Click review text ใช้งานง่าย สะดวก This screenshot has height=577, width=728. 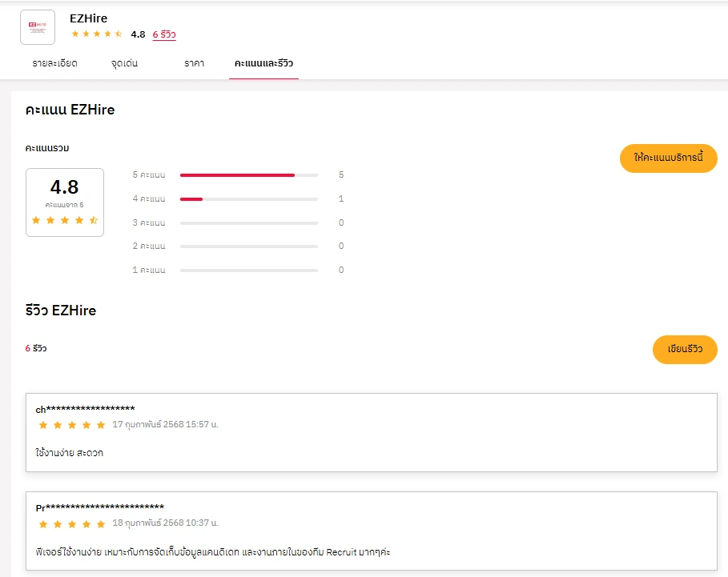pyautogui.click(x=69, y=453)
